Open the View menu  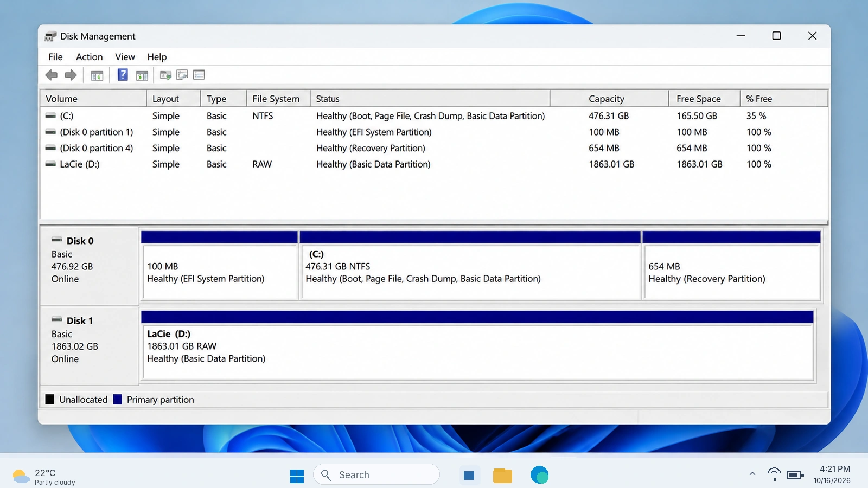click(125, 57)
